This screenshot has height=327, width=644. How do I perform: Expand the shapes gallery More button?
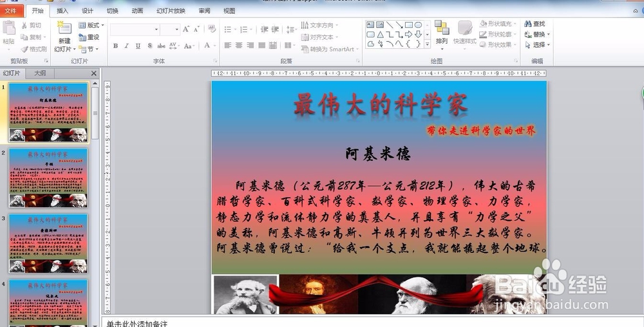click(x=428, y=44)
